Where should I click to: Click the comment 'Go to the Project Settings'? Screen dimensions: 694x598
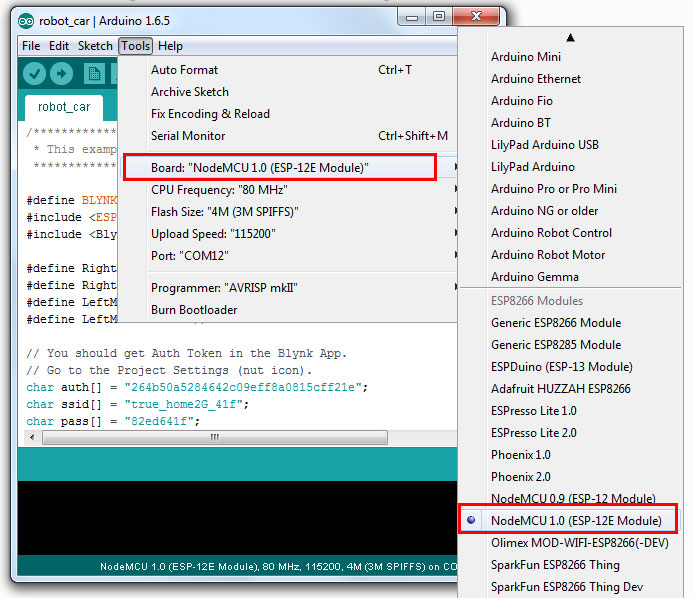coord(169,370)
